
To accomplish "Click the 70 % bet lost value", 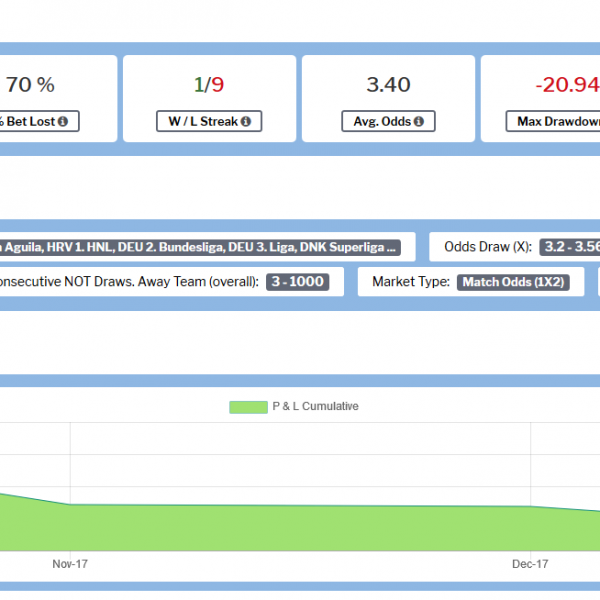I will (x=30, y=85).
